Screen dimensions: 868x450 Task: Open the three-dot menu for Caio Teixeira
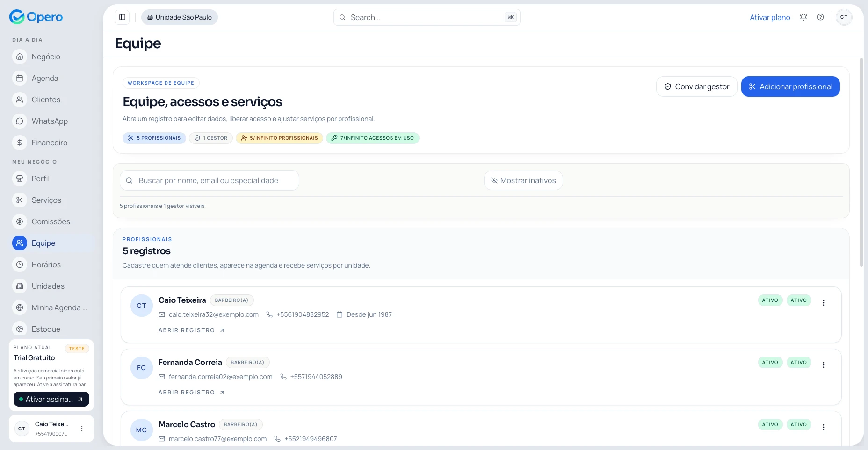pos(824,302)
